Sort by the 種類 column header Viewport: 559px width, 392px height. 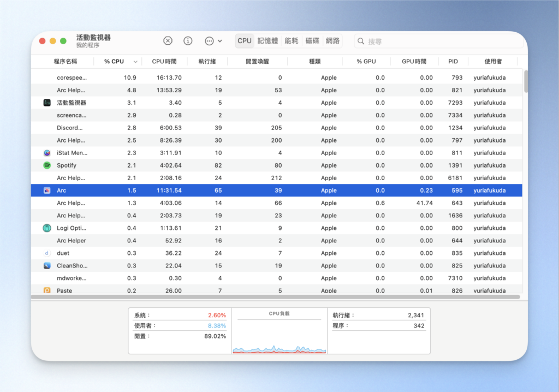(x=315, y=61)
